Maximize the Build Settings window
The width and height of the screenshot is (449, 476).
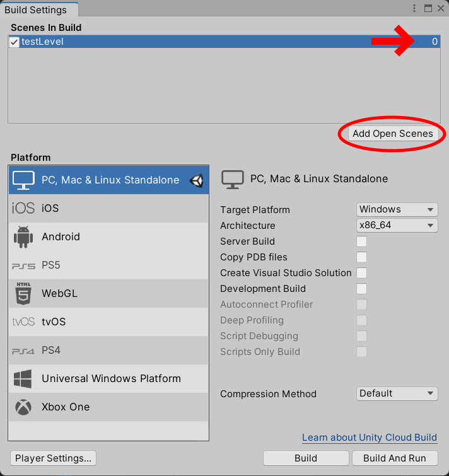428,8
